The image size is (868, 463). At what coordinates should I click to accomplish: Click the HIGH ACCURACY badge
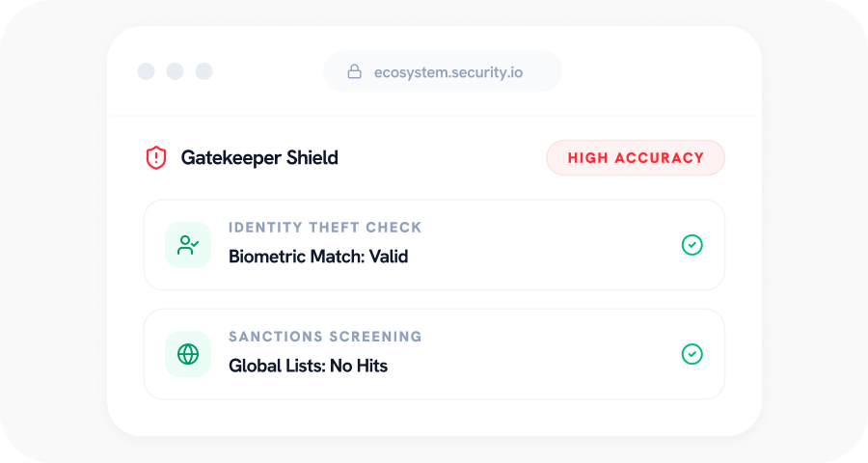click(x=636, y=158)
